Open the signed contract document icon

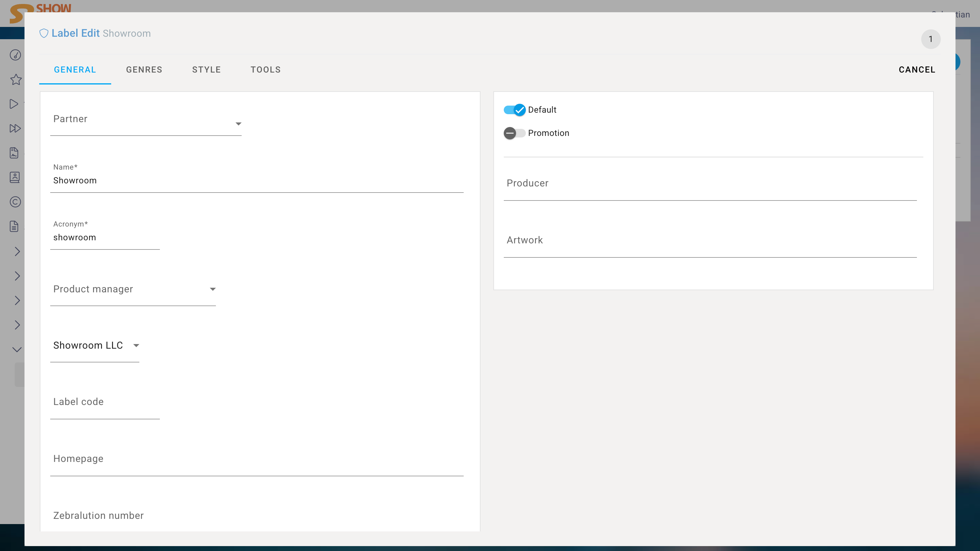14,153
